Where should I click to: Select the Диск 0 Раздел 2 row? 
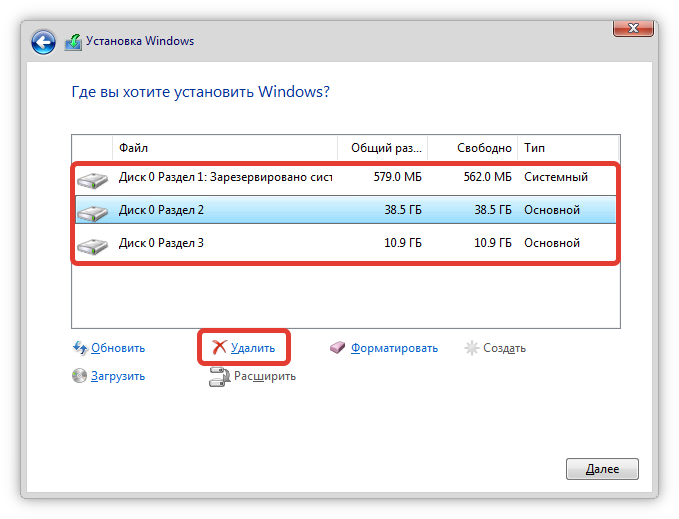[346, 210]
